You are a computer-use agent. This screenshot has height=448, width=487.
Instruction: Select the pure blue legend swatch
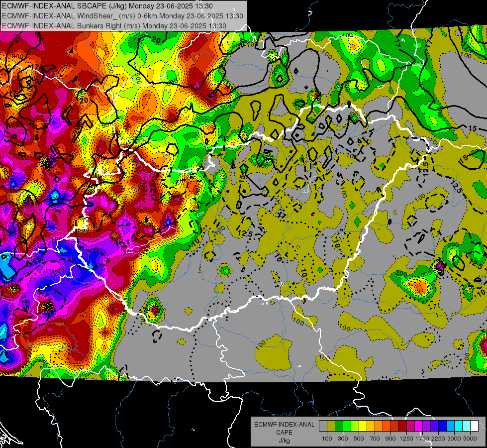(442, 426)
